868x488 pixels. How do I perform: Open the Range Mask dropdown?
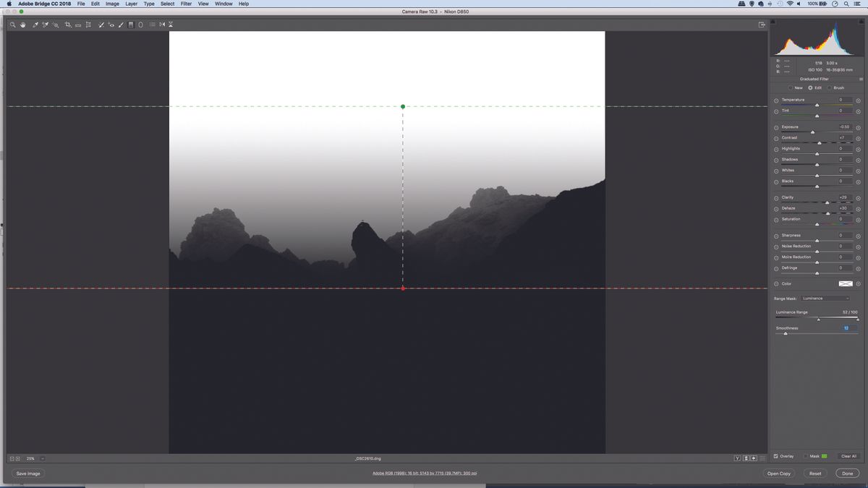pos(825,298)
